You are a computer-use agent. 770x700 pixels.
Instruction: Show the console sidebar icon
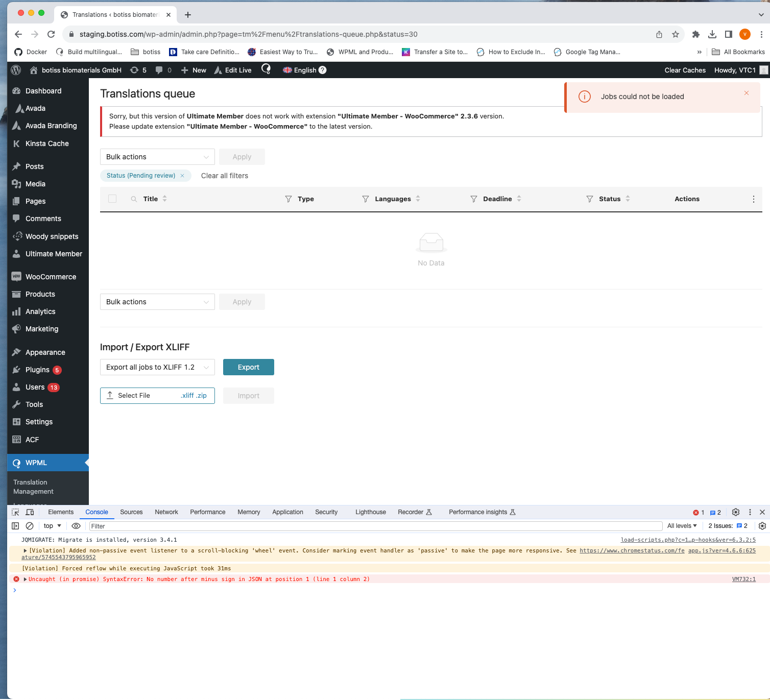15,526
